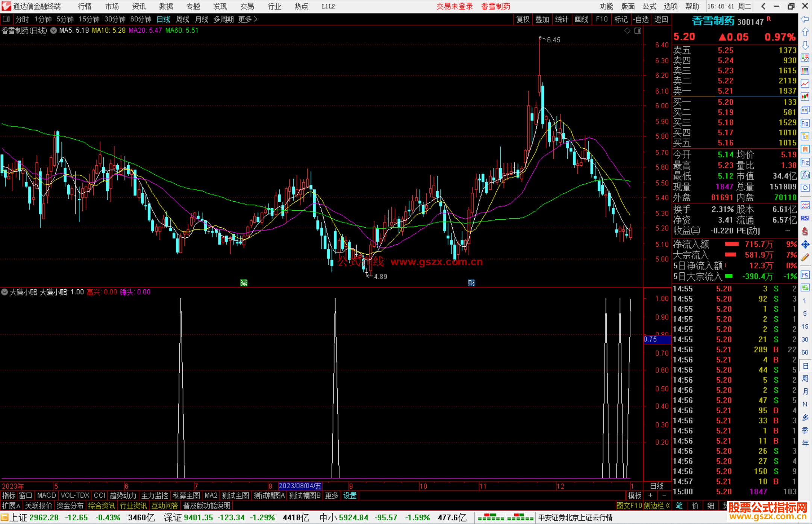The width and height of the screenshot is (812, 524).
Task: Click the 统计 statistics button
Action: 562,19
